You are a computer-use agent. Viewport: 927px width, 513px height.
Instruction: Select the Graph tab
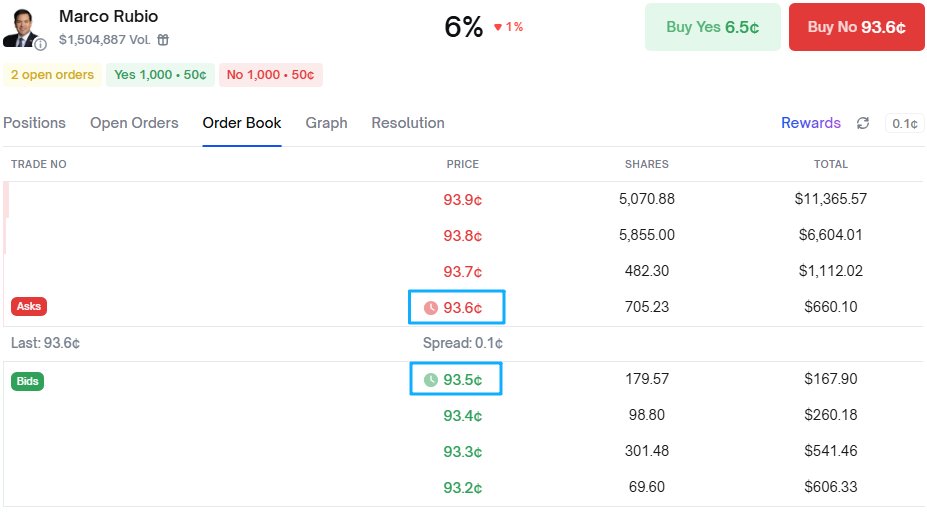point(326,123)
